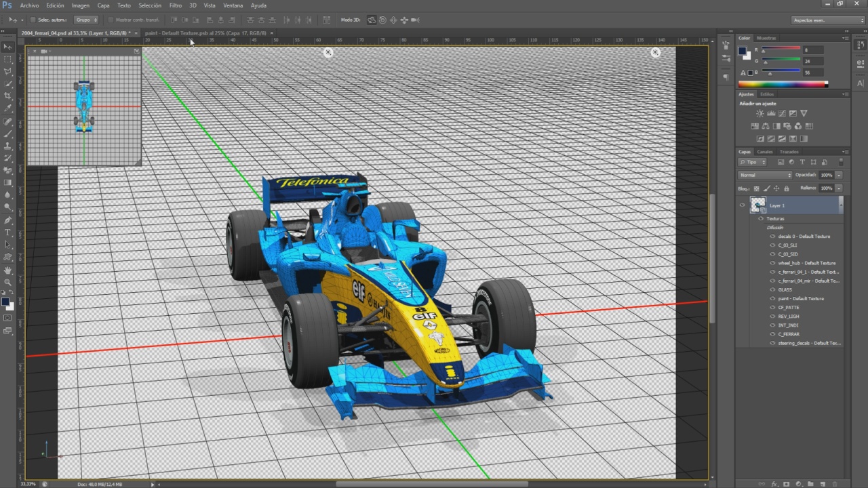Open the secondary view camera dropdown

pyautogui.click(x=44, y=52)
